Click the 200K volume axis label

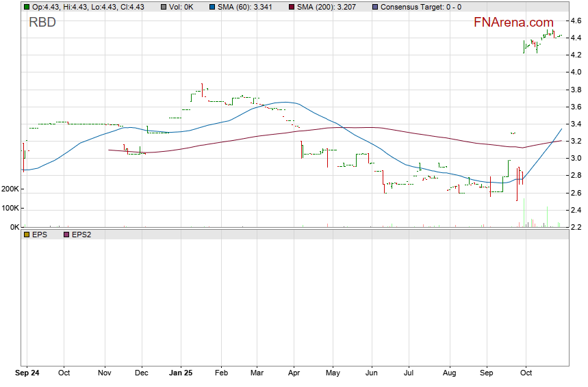point(10,189)
